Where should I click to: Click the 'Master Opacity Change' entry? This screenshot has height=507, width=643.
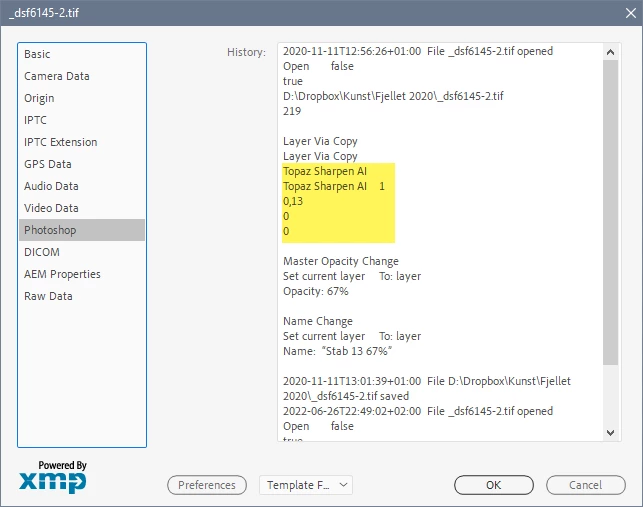[341, 261]
